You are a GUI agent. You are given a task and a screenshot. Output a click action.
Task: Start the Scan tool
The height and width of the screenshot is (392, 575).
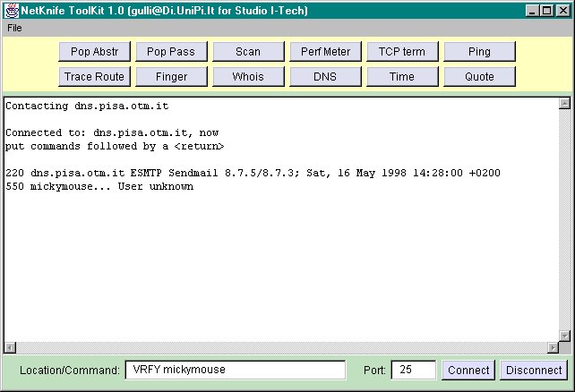pyautogui.click(x=248, y=52)
